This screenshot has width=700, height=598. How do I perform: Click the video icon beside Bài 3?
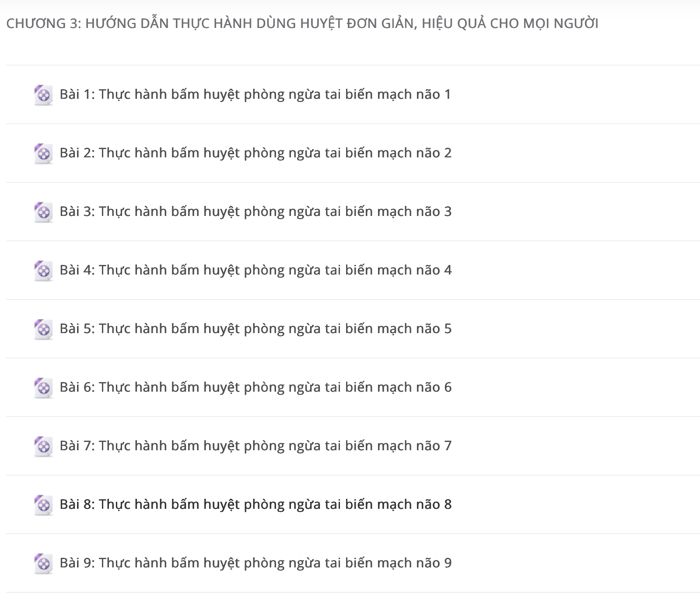(x=43, y=212)
